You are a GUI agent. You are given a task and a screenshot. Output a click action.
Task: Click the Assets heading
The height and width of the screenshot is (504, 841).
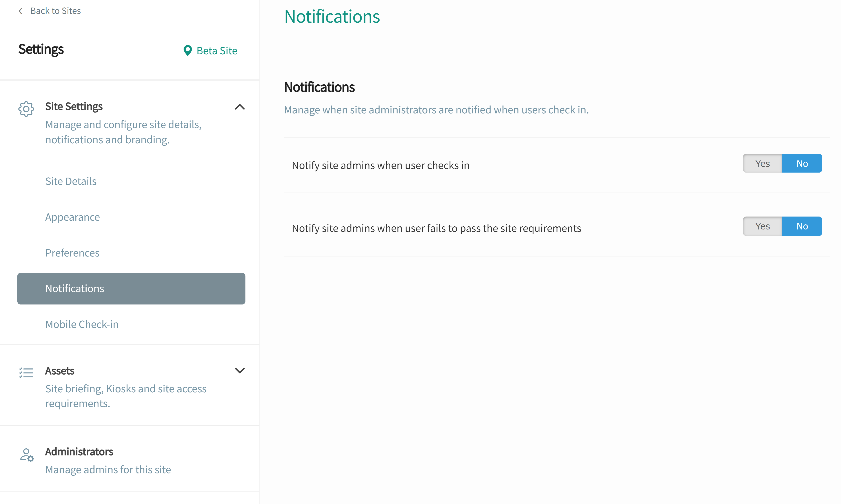click(x=59, y=371)
